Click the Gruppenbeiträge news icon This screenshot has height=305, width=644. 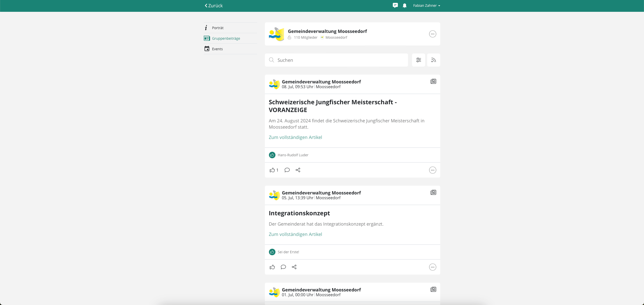(x=207, y=38)
